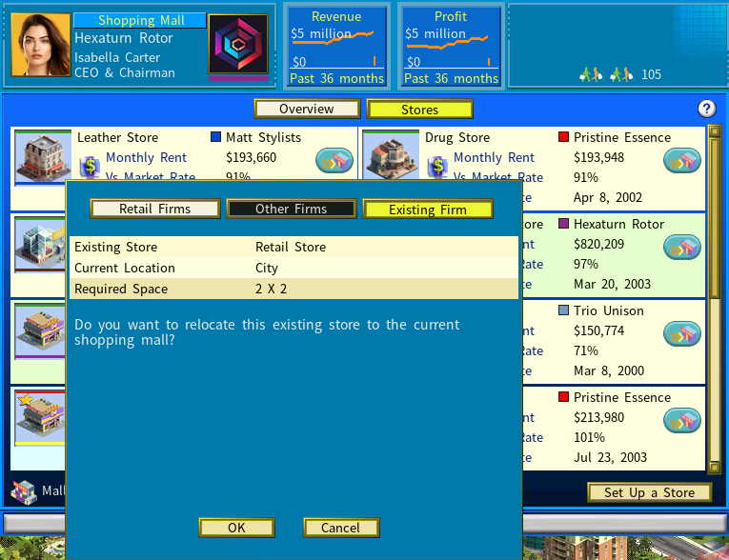The image size is (729, 560).
Task: Click the blue color swatch beside Matt Stylists
Action: tap(215, 138)
